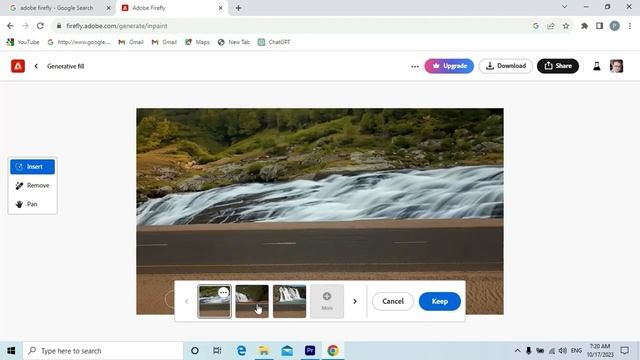Screen dimensions: 640x360
Task: Generate More variations
Action: coord(327,301)
